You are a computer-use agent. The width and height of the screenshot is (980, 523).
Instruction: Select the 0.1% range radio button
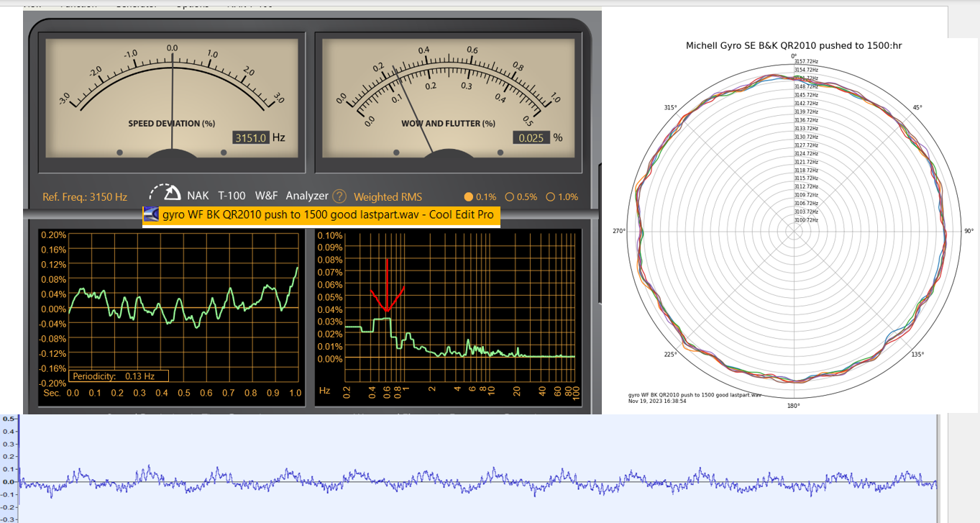pos(469,196)
